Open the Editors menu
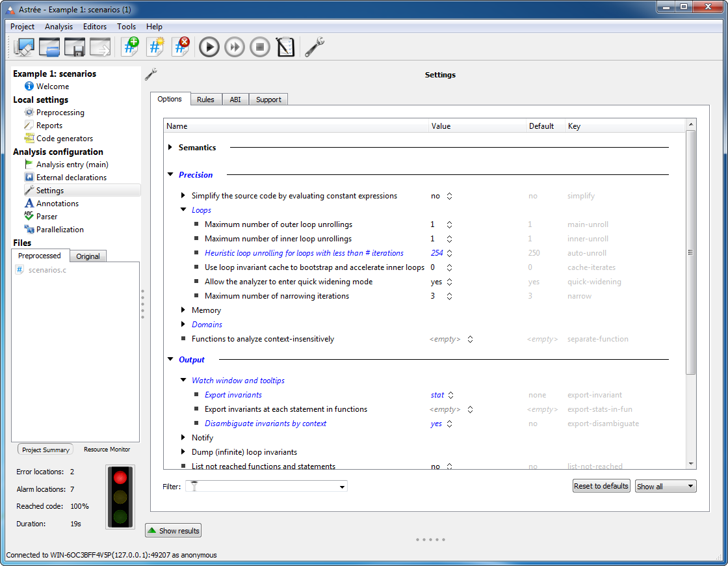 [95, 27]
